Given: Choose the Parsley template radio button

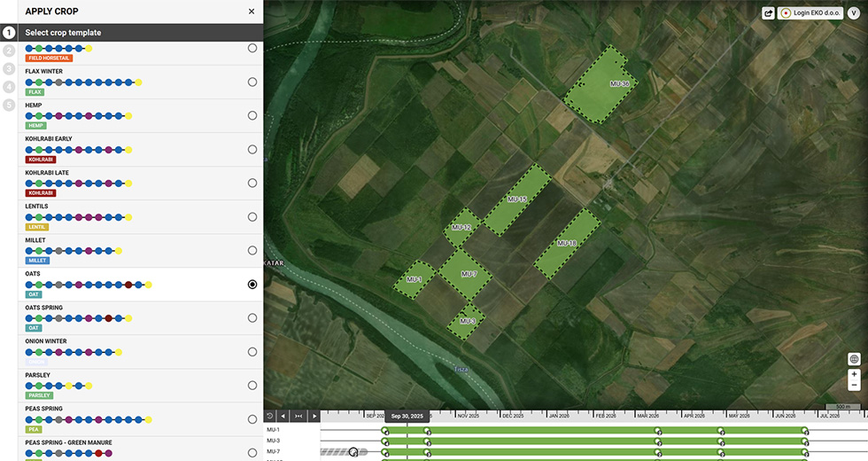Looking at the screenshot, I should (252, 385).
